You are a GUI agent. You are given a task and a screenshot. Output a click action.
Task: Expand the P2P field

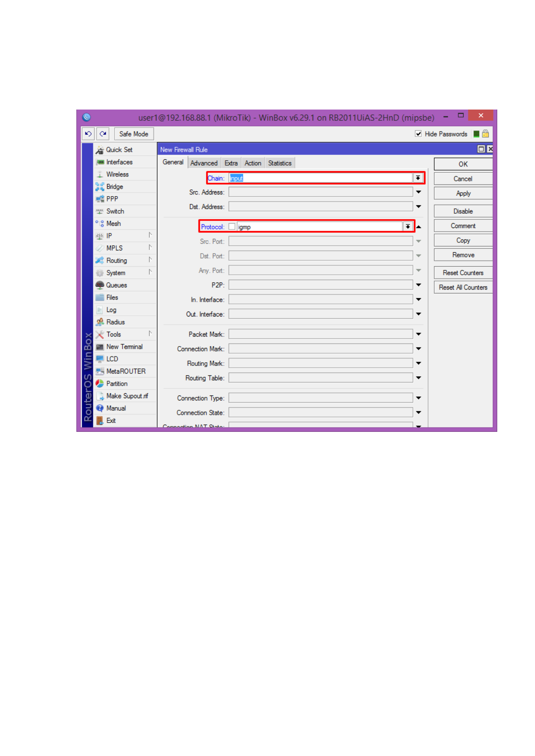419,285
